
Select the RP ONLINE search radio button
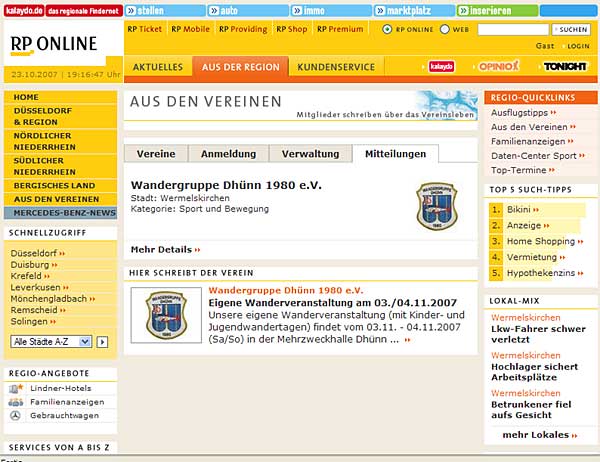point(388,30)
